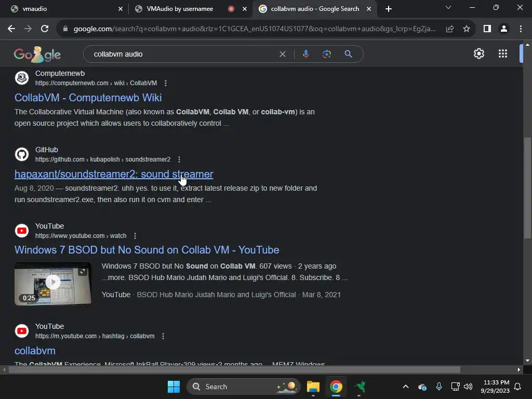Screen dimensions: 532x399
Task: Start voice search with microphone
Action: coord(305,54)
